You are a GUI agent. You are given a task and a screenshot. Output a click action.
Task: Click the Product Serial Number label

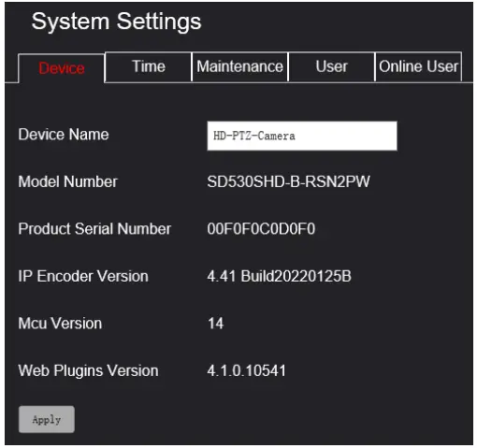point(94,229)
